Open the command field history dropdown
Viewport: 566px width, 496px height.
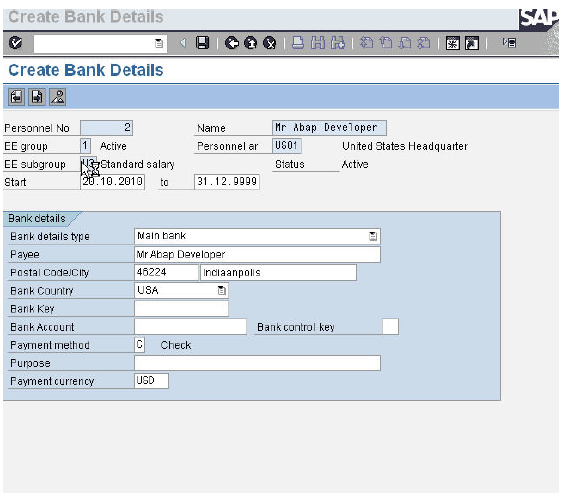[159, 44]
